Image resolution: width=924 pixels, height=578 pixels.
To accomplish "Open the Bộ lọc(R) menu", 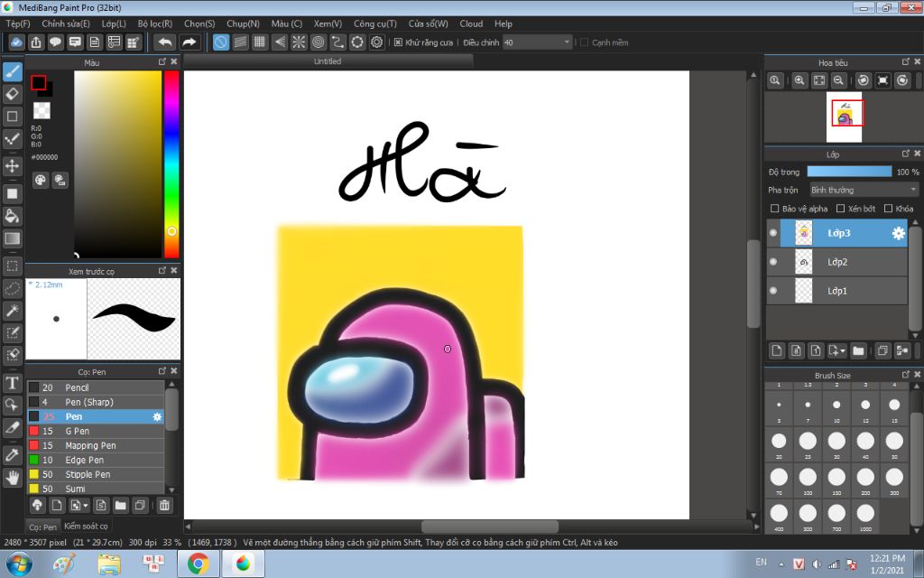I will click(x=155, y=24).
